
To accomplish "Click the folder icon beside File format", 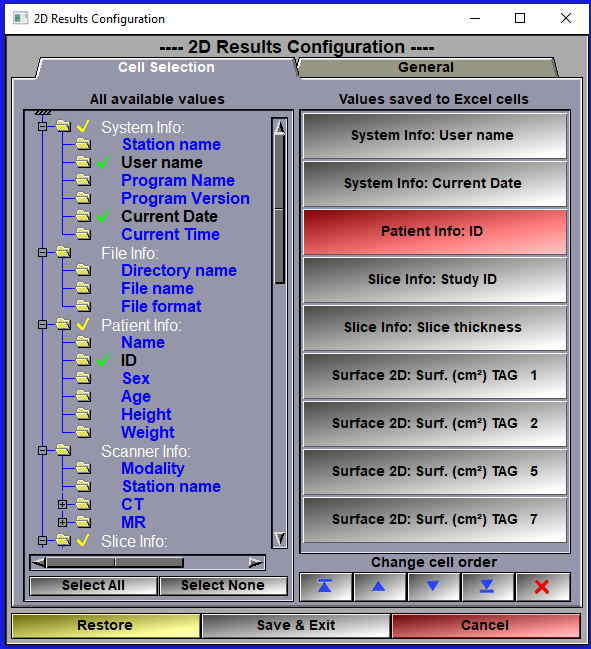I will (x=83, y=306).
